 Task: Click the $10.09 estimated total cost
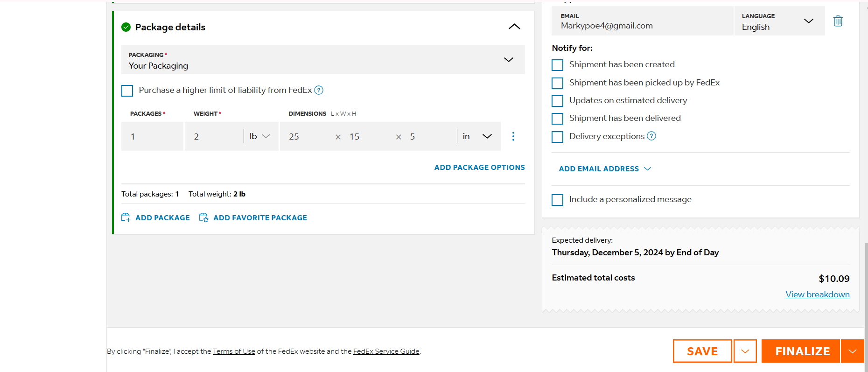pos(834,279)
